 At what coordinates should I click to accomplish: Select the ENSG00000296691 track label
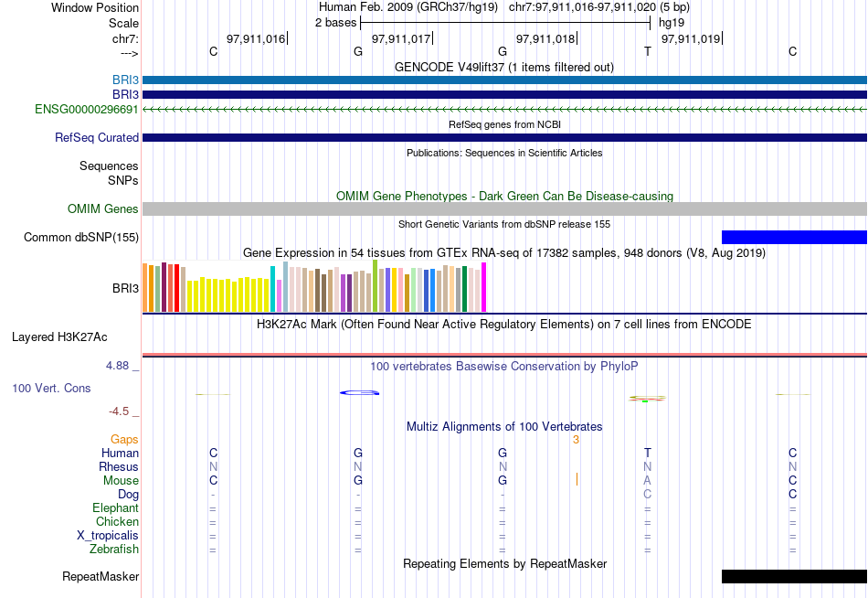[x=87, y=109]
